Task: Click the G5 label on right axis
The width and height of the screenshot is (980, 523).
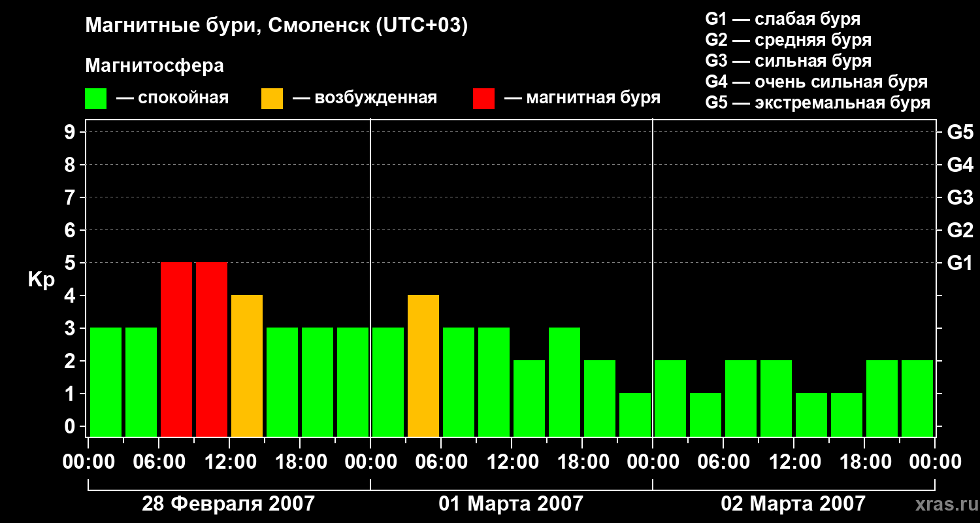Action: [x=960, y=133]
